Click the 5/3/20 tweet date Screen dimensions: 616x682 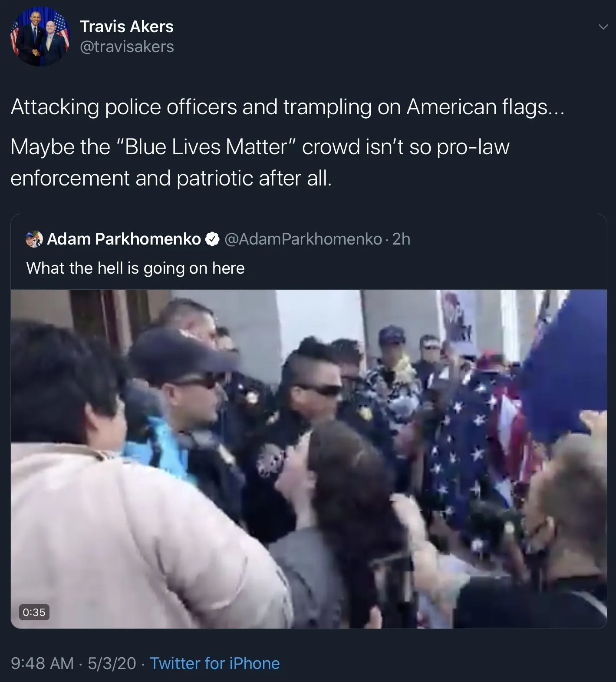point(112,663)
